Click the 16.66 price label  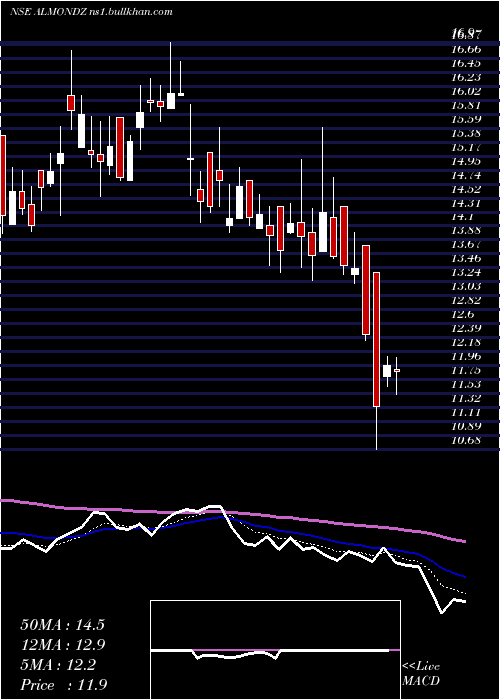466,49
